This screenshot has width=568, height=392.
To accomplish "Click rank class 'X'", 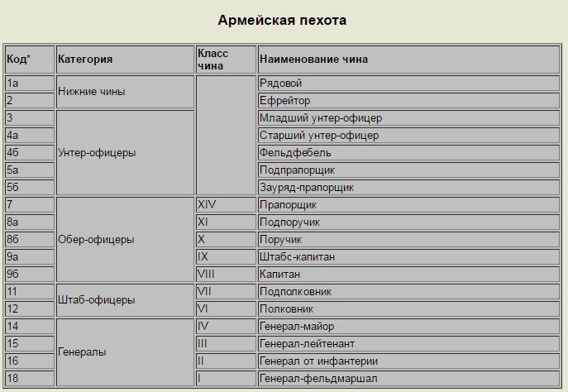I will coord(226,240).
